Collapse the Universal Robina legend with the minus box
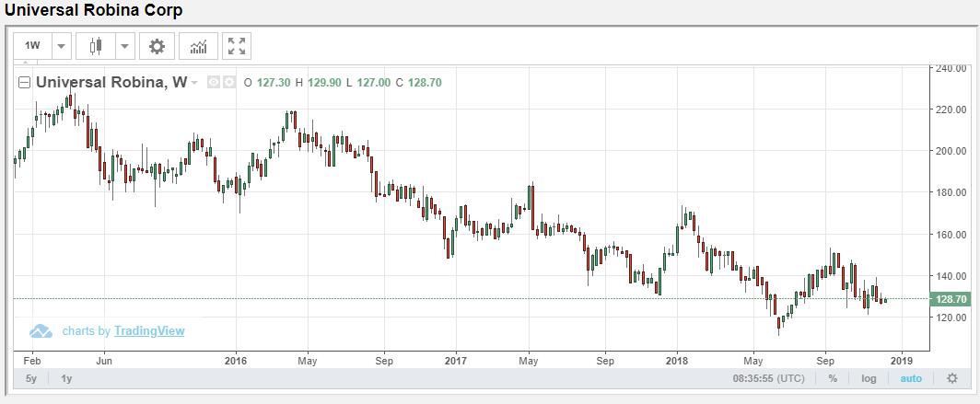The height and width of the screenshot is (404, 980). coord(25,82)
